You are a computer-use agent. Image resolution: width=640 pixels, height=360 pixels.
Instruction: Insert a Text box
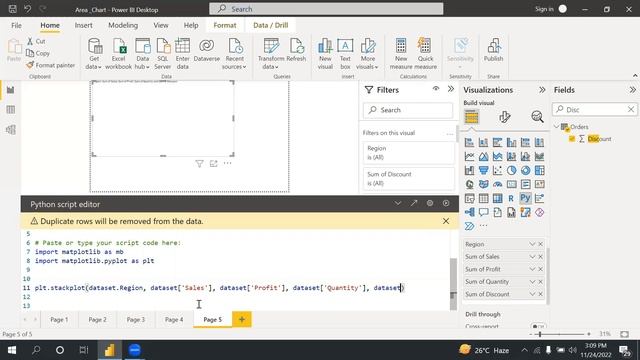coord(345,54)
